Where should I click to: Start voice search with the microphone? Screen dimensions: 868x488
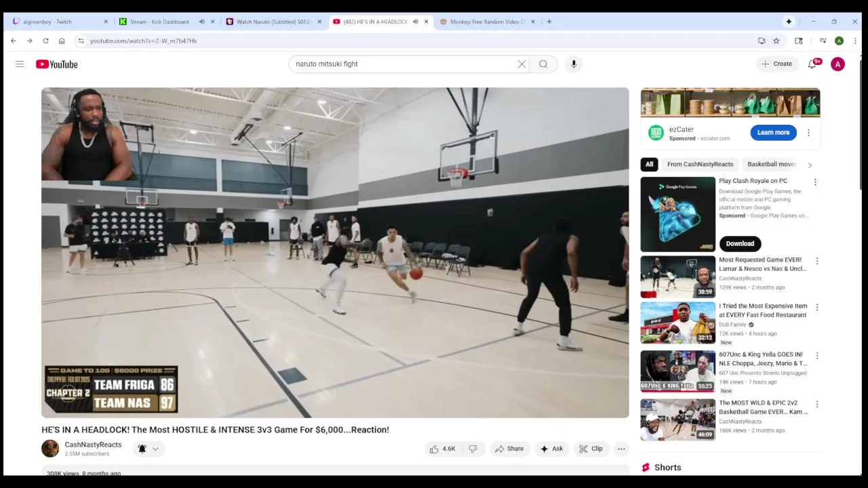574,64
